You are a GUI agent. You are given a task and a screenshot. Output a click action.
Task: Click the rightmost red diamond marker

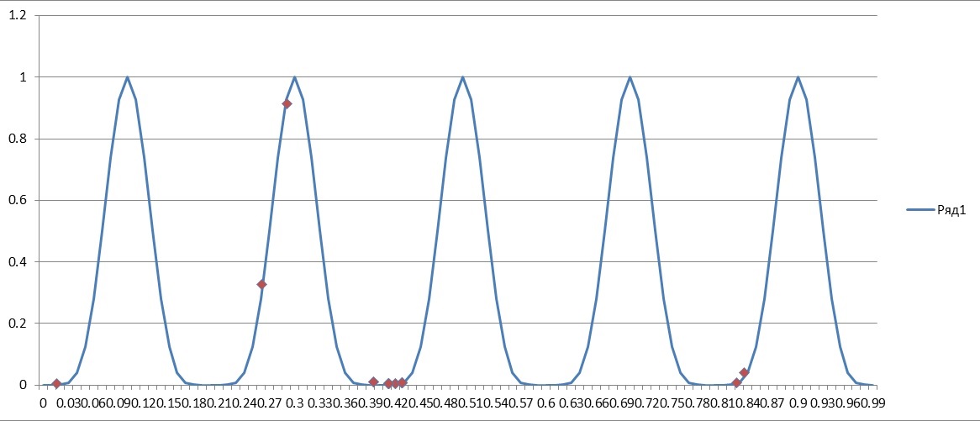pyautogui.click(x=744, y=372)
